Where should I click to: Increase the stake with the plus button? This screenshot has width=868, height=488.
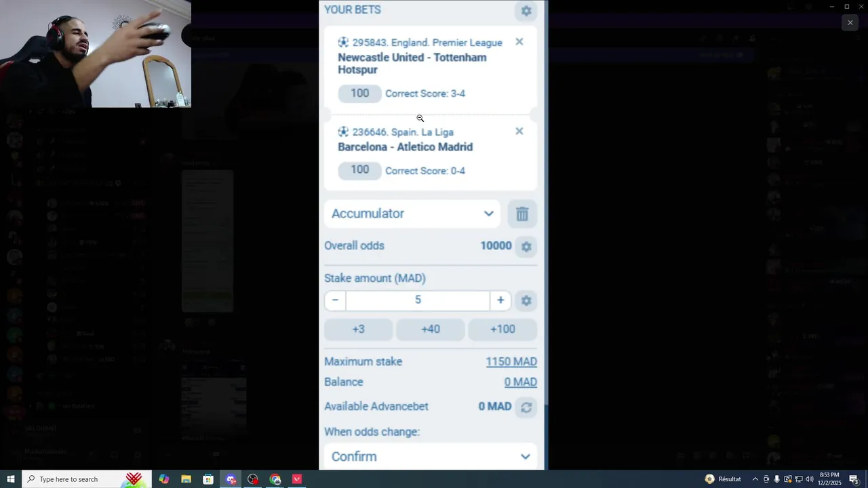[500, 300]
